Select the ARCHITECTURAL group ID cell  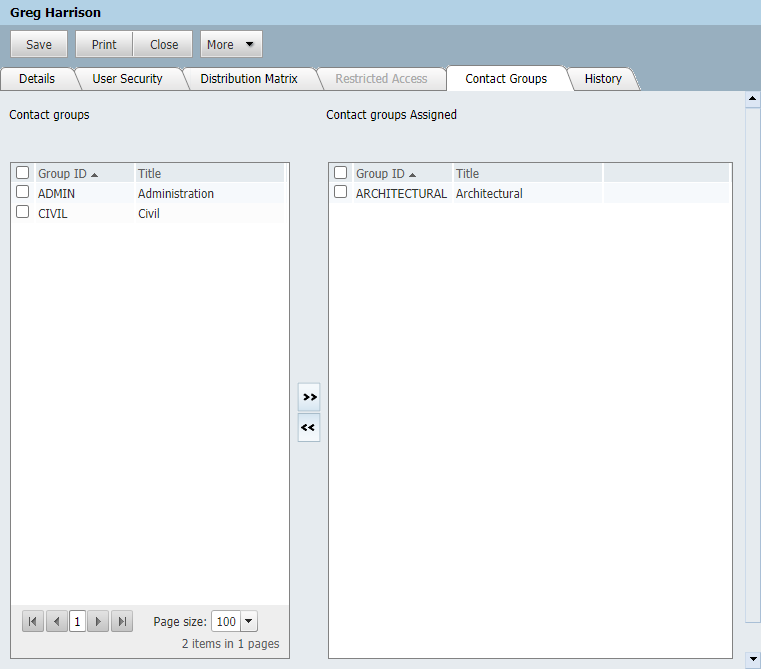point(401,193)
